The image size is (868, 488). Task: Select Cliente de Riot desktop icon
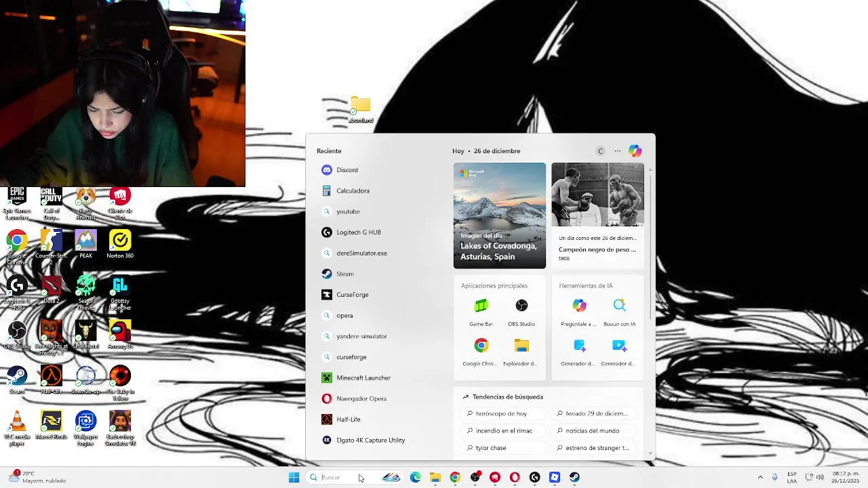120,204
